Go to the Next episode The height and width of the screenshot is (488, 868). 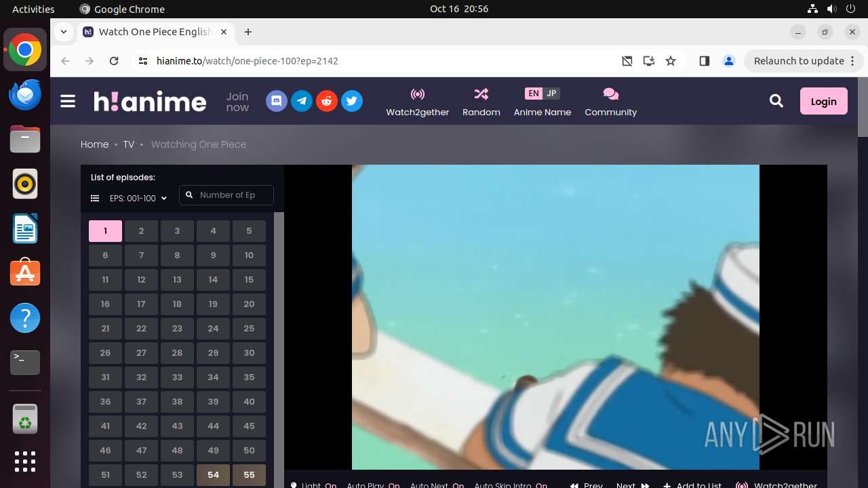coord(633,485)
